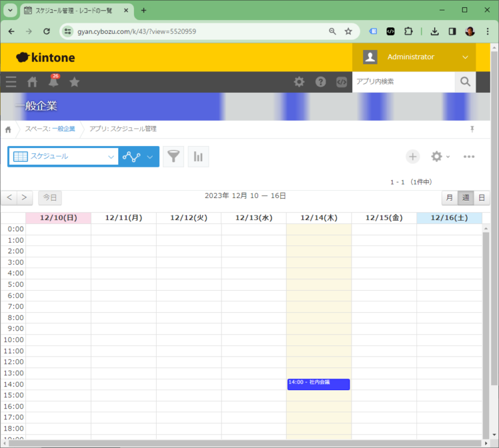Add a new record with plus icon

(x=413, y=156)
